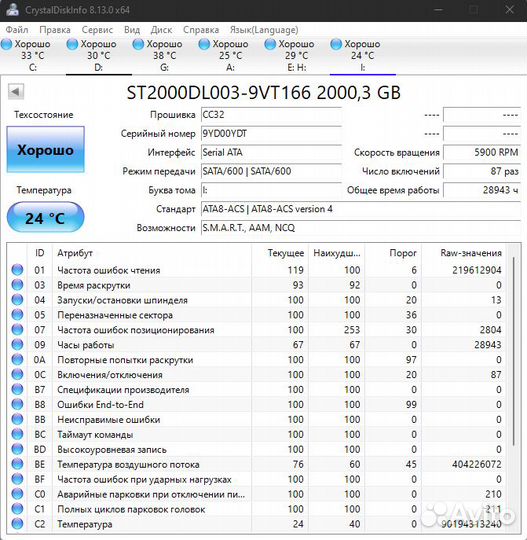Image resolution: width=527 pixels, height=540 pixels.
Task: Click status orb for attribute C1
Action: click(x=17, y=509)
